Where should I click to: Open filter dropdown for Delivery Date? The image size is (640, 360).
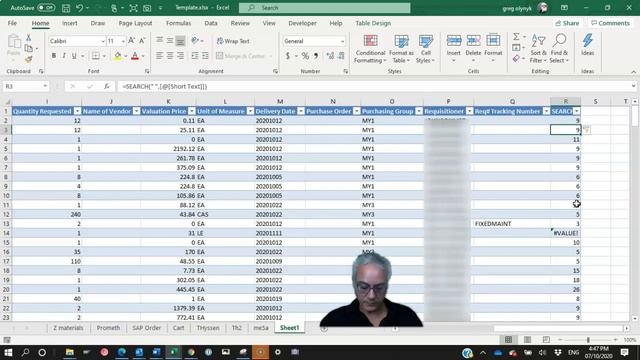coord(300,111)
